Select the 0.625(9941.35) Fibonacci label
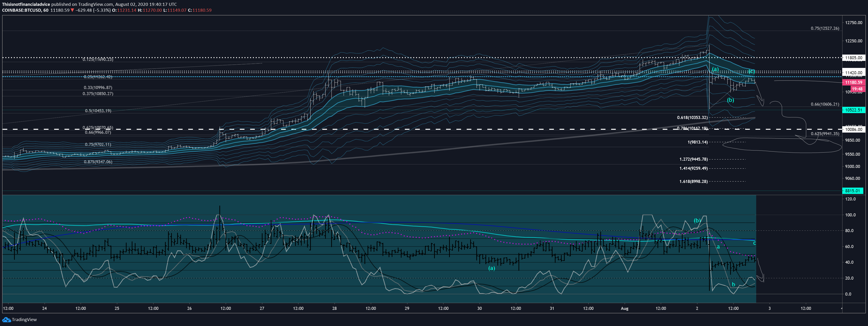 tap(825, 134)
